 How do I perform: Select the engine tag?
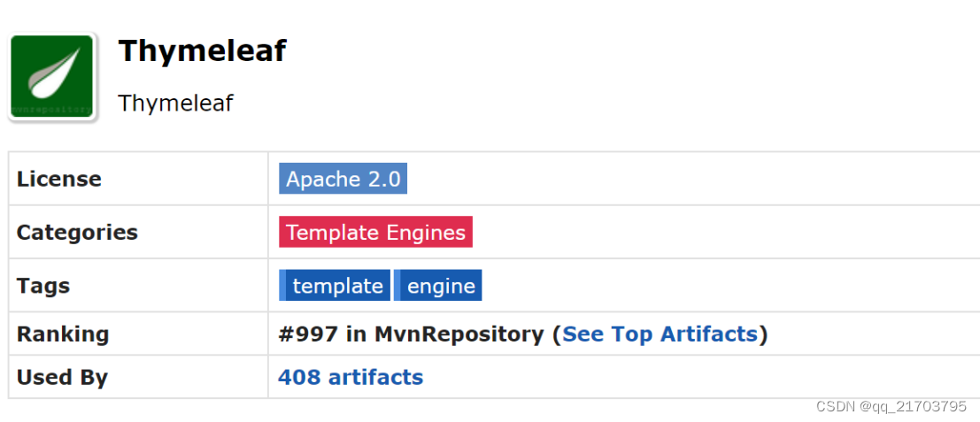[x=437, y=285]
